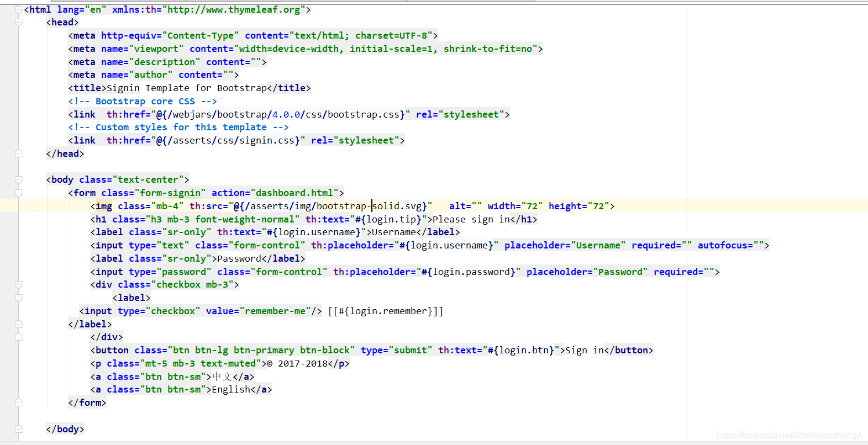Click "Password" text inside sr-only label
The height and width of the screenshot is (445, 868).
tap(239, 258)
